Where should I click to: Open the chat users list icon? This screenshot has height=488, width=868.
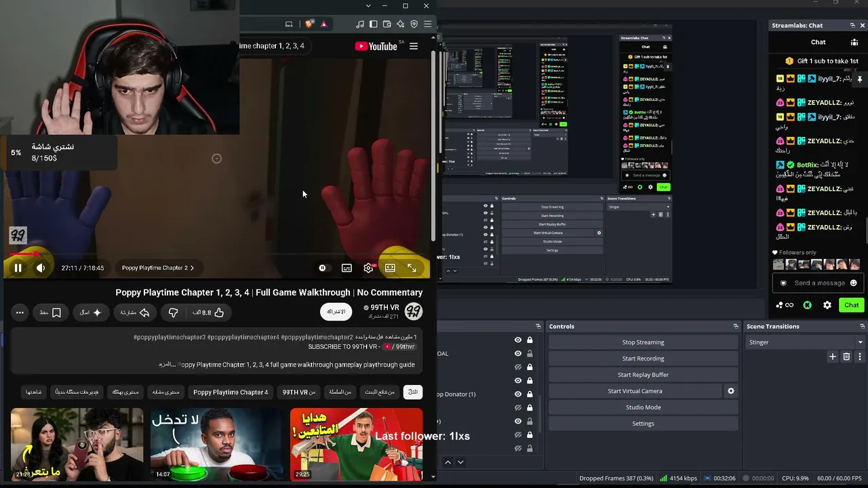(x=855, y=43)
